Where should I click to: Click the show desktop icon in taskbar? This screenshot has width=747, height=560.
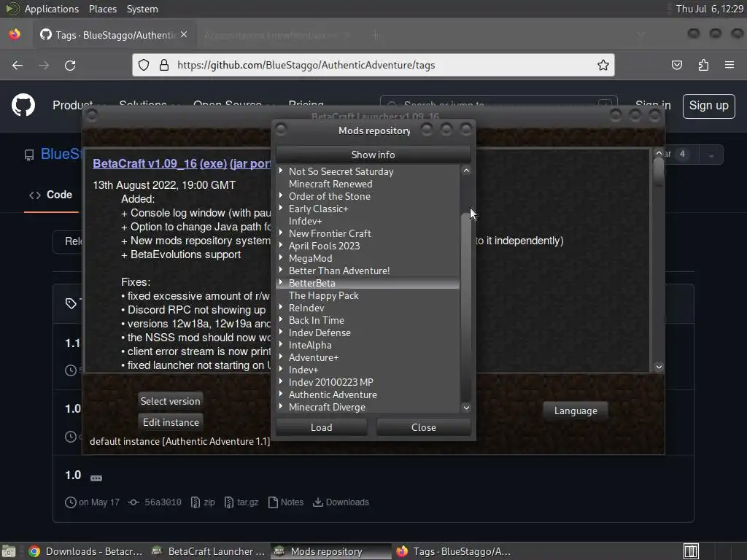tap(9, 551)
